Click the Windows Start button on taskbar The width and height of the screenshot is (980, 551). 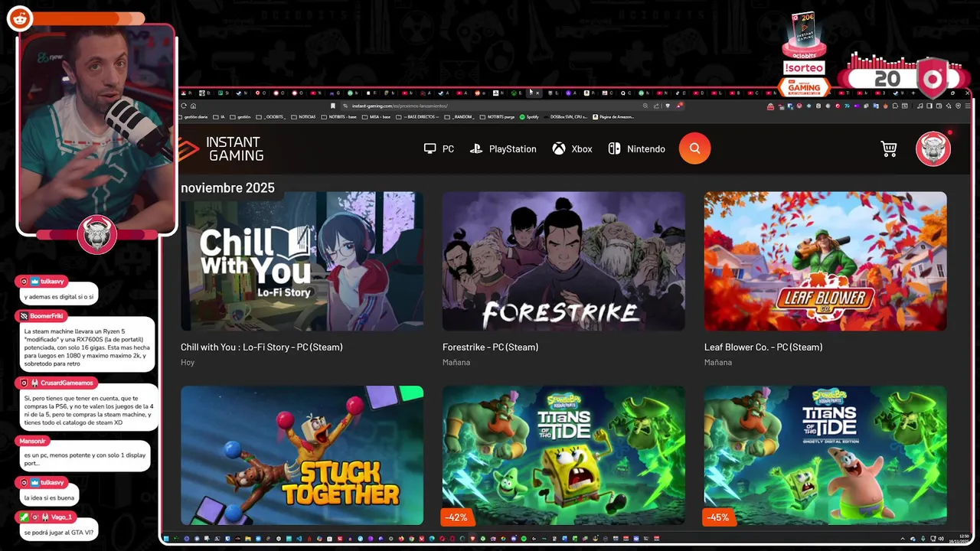click(166, 539)
